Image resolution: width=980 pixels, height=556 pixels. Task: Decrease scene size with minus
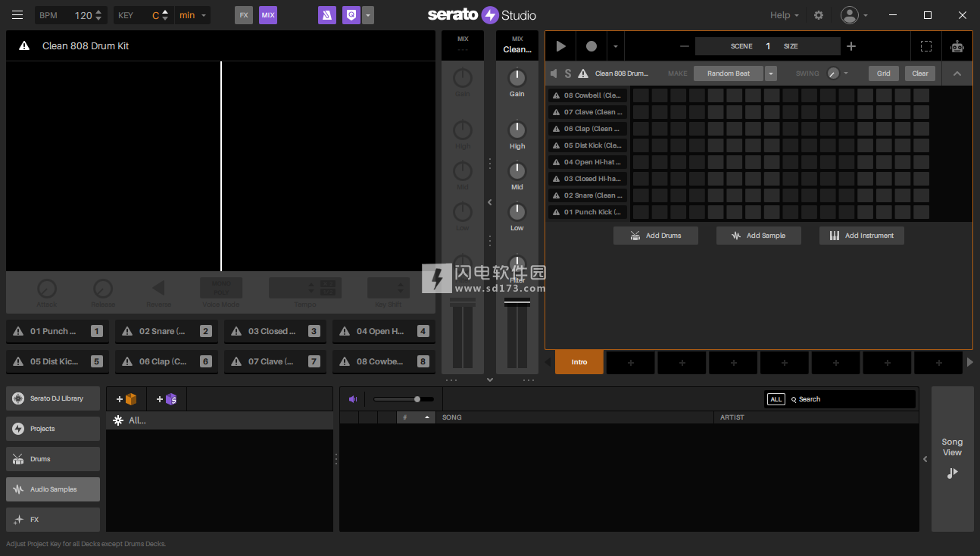coord(685,46)
